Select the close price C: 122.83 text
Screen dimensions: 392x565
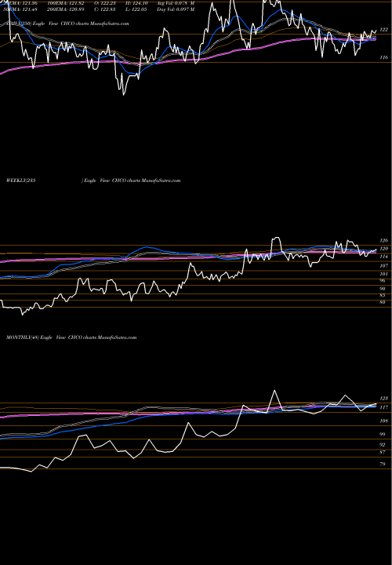pyautogui.click(x=106, y=9)
